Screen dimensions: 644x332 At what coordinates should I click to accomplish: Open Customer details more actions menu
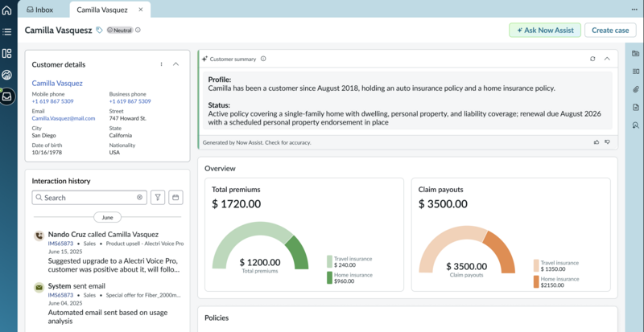162,64
